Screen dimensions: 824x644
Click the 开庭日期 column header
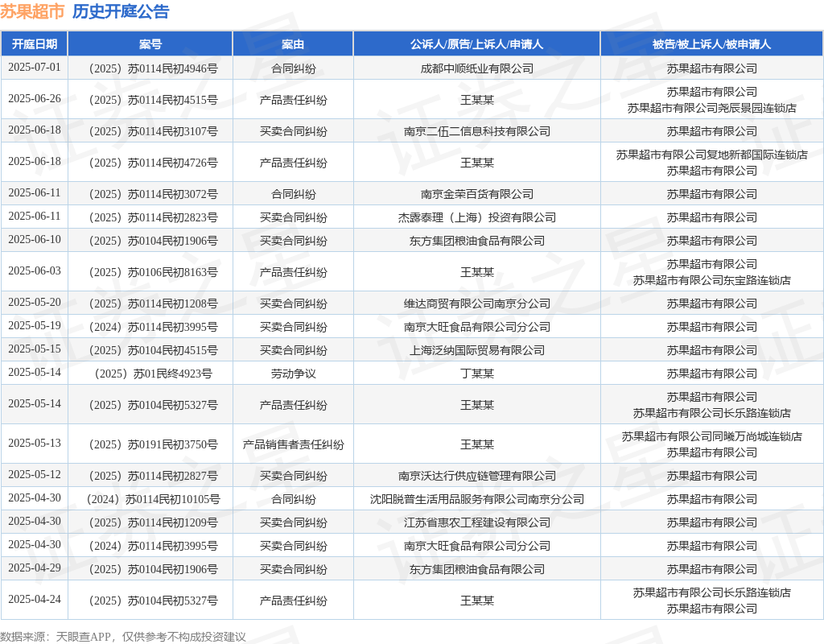(x=34, y=44)
